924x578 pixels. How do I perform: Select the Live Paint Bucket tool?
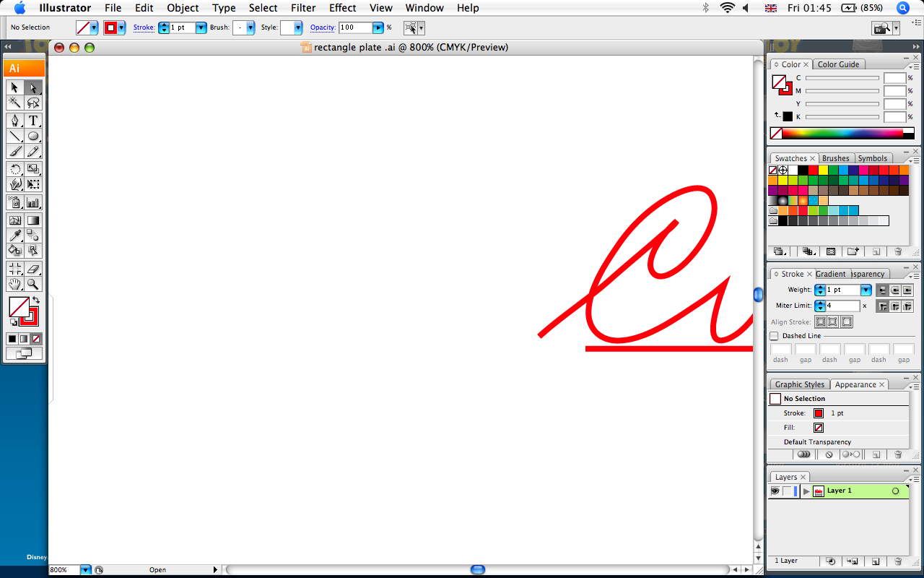15,251
